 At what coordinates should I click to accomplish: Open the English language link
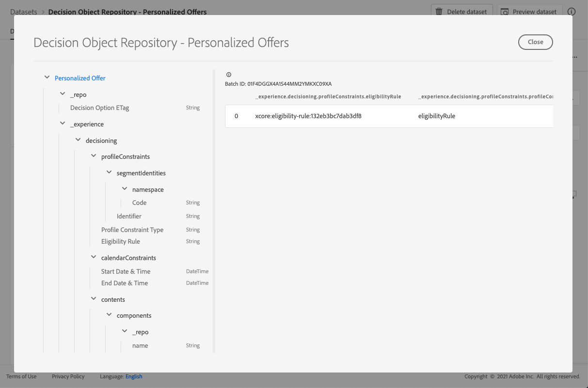pos(134,376)
